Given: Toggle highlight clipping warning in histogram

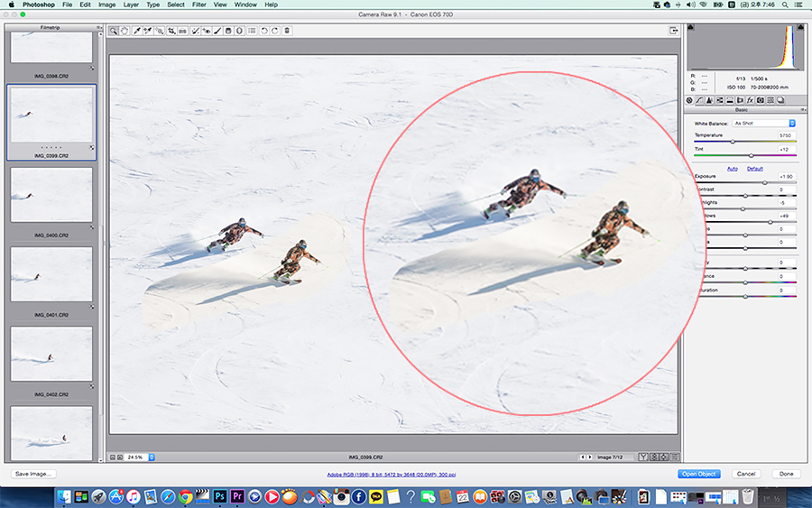Looking at the screenshot, I should [800, 27].
